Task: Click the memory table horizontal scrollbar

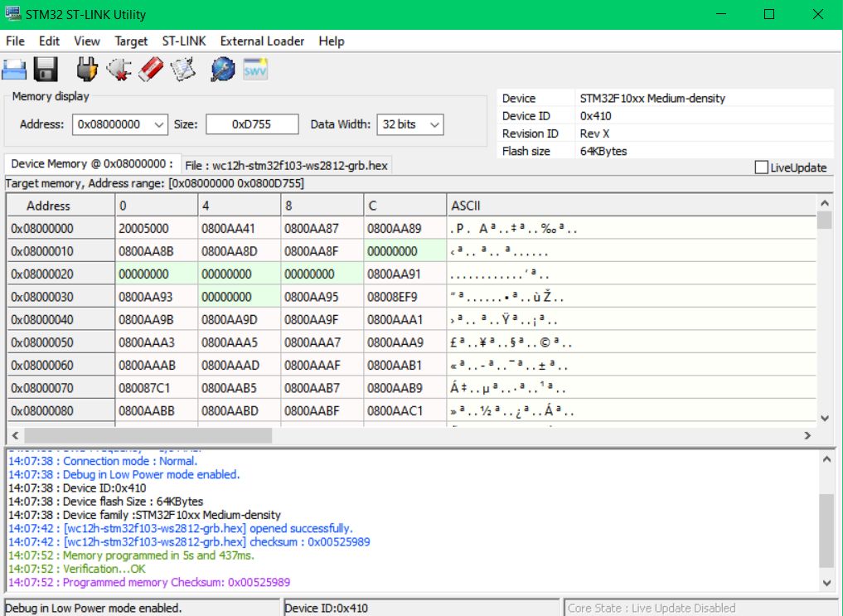Action: pyautogui.click(x=149, y=435)
